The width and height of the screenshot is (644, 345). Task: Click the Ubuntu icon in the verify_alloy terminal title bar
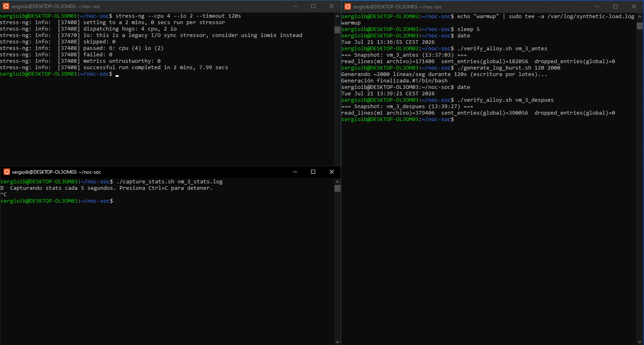[348, 6]
